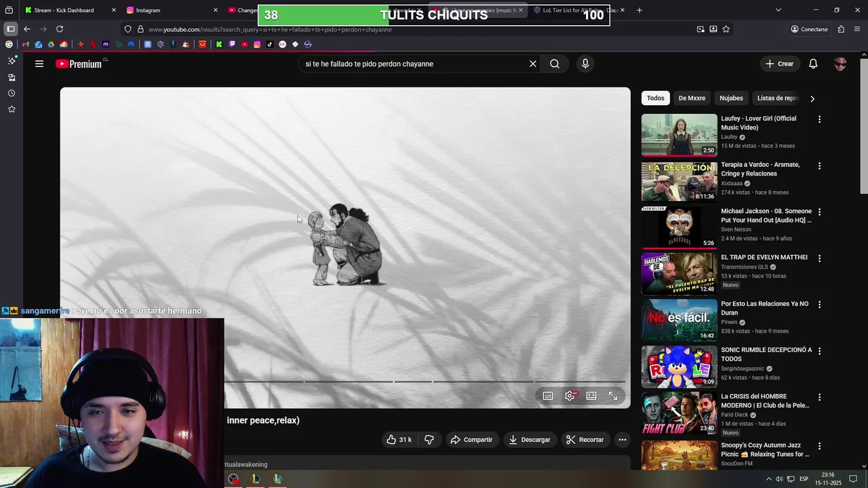The image size is (868, 488).
Task: Open the Fight Club thumbnail video
Action: [x=679, y=413]
